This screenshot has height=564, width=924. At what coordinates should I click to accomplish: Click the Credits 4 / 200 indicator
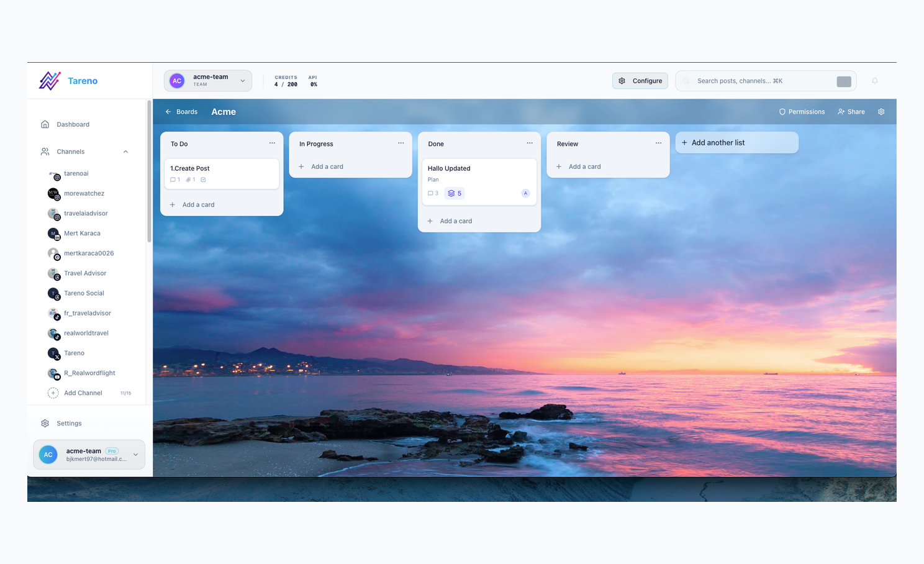click(286, 81)
